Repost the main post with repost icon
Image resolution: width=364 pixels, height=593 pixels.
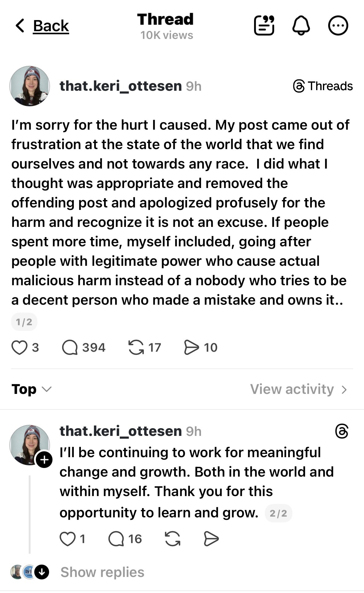[136, 348]
